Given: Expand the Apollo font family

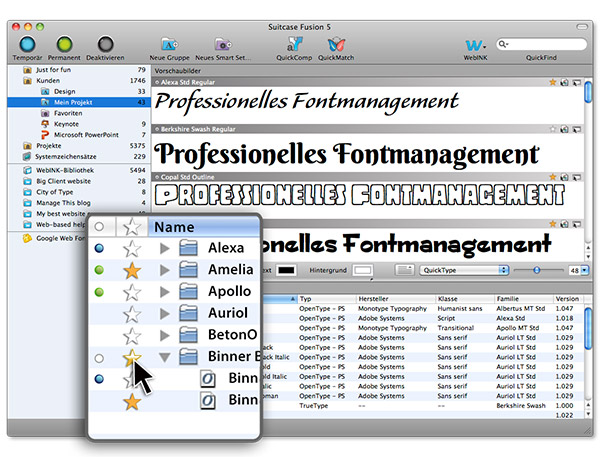Looking at the screenshot, I should (x=165, y=292).
